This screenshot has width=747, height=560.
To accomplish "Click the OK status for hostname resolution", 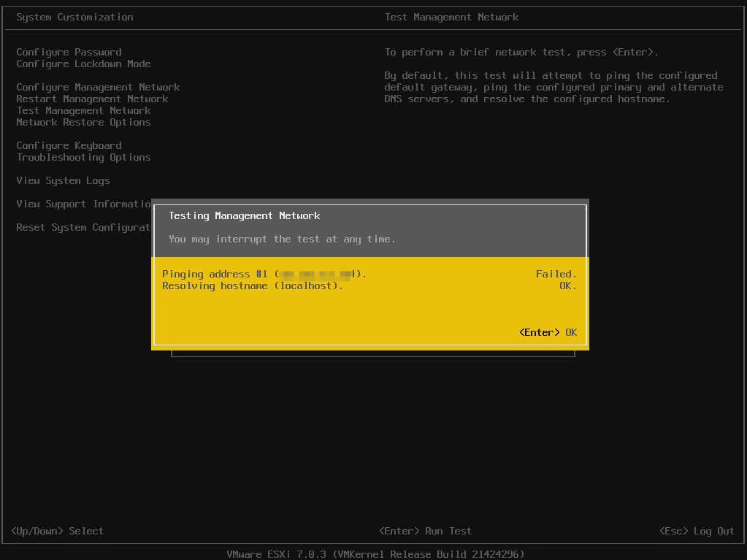I will [567, 285].
